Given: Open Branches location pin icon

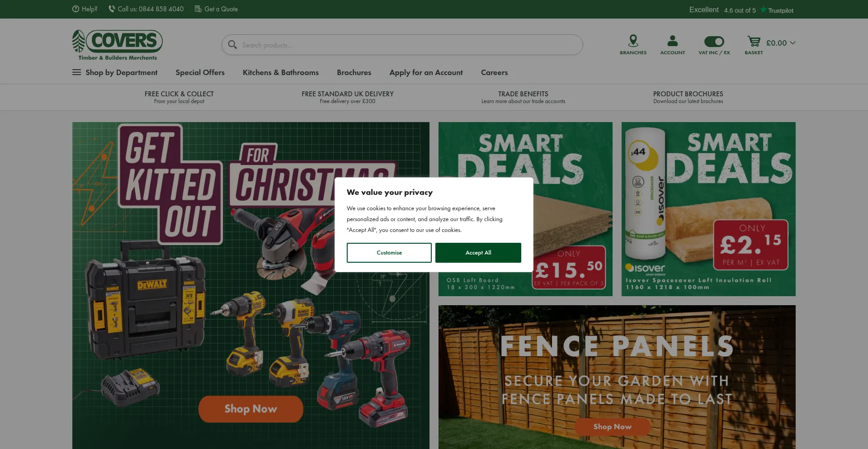Looking at the screenshot, I should click(x=633, y=41).
